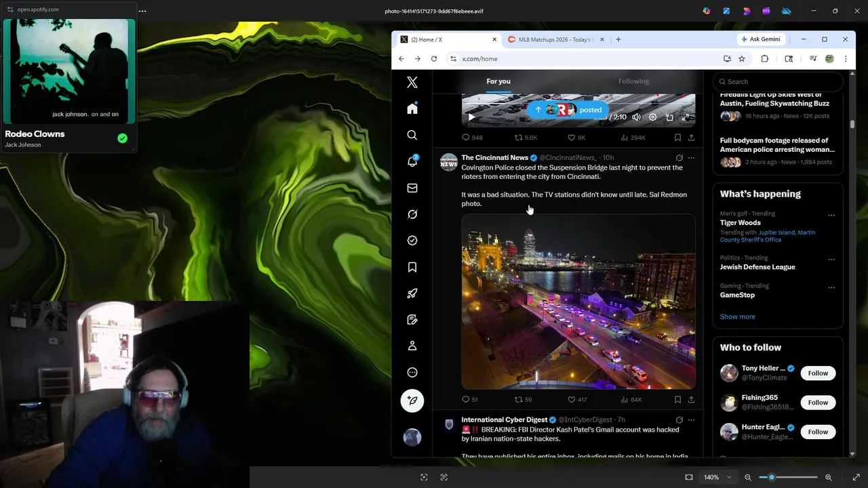The width and height of the screenshot is (868, 488).
Task: Open Explore via sidebar magnifier icon
Action: (x=412, y=136)
